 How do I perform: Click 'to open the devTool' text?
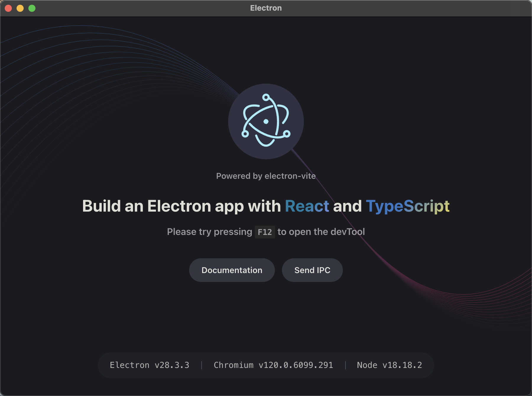[x=321, y=232]
